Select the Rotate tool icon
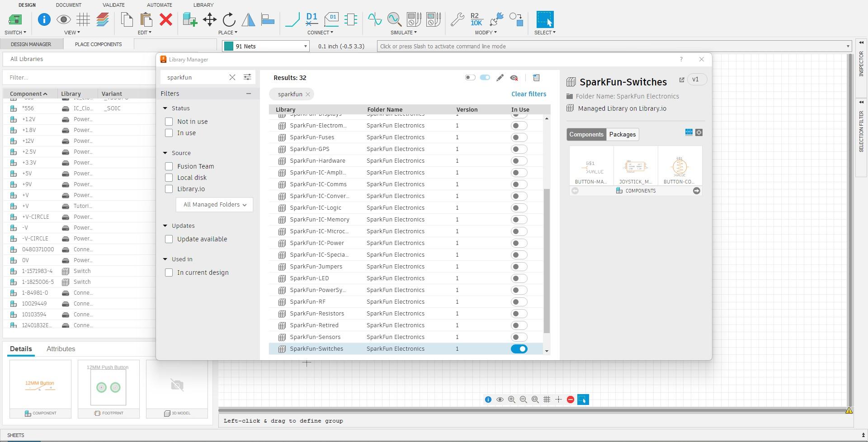This screenshot has height=442, width=868. [x=229, y=19]
